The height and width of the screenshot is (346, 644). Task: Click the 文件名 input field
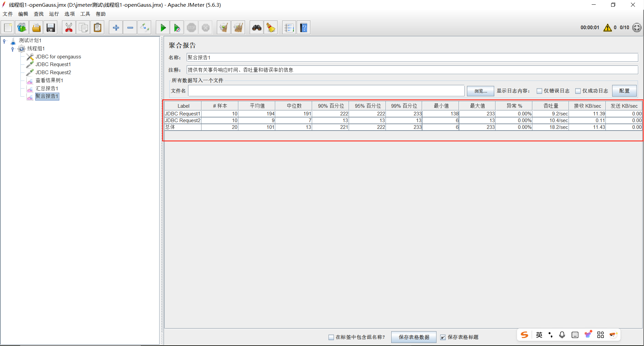click(326, 91)
